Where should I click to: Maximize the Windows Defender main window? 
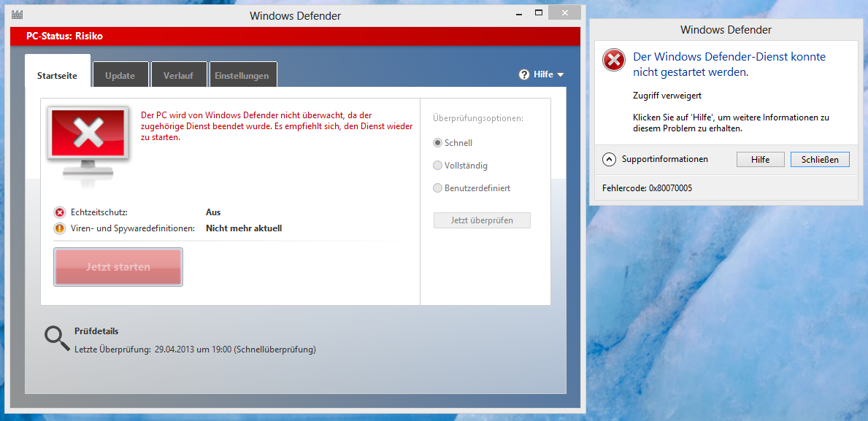click(538, 12)
